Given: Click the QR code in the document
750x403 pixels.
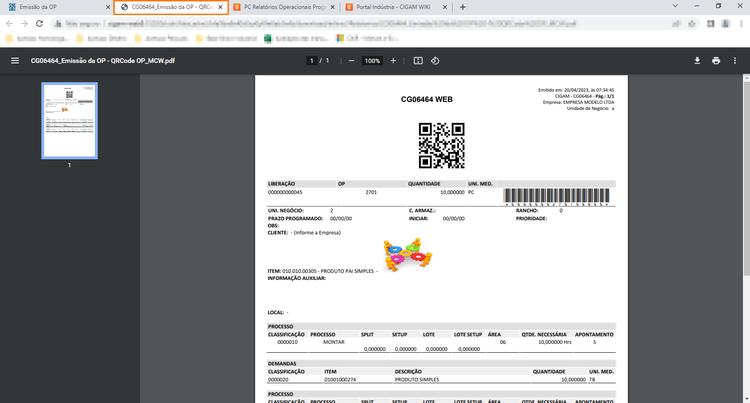Looking at the screenshot, I should pos(441,145).
